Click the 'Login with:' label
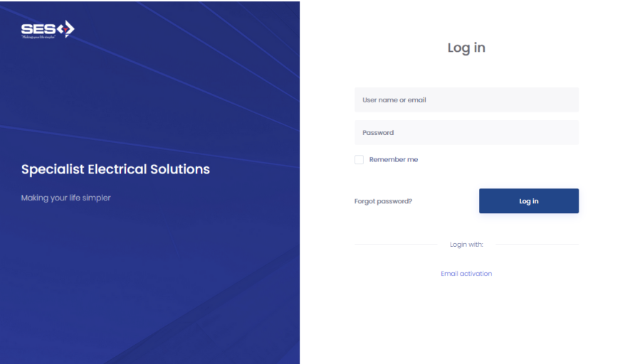 coord(466,245)
